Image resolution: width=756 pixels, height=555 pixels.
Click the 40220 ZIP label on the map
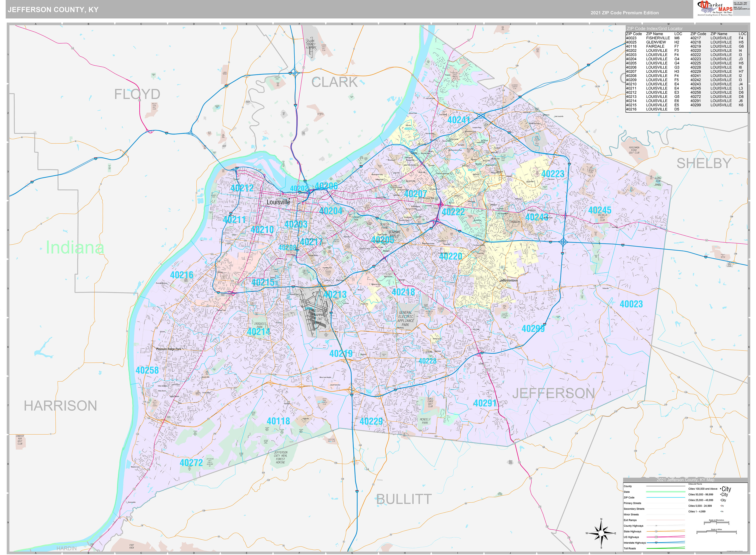tap(451, 256)
